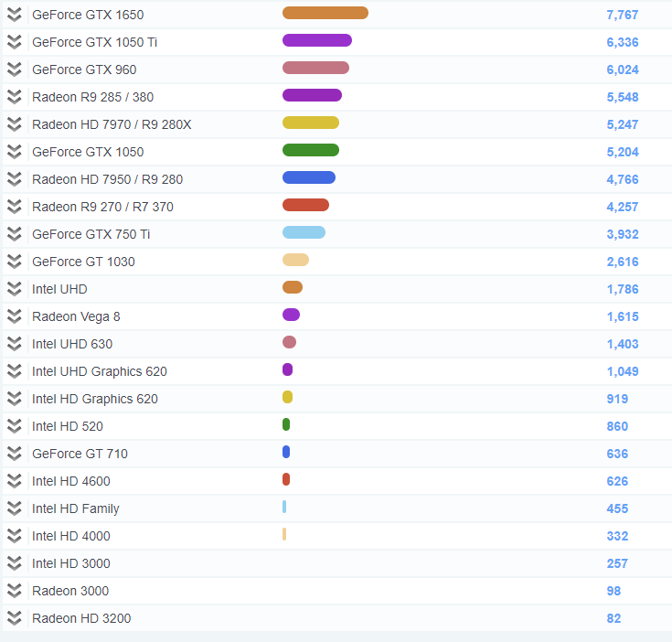Click the score 2,616
Viewport: 672px width, 642px height.
click(x=623, y=262)
